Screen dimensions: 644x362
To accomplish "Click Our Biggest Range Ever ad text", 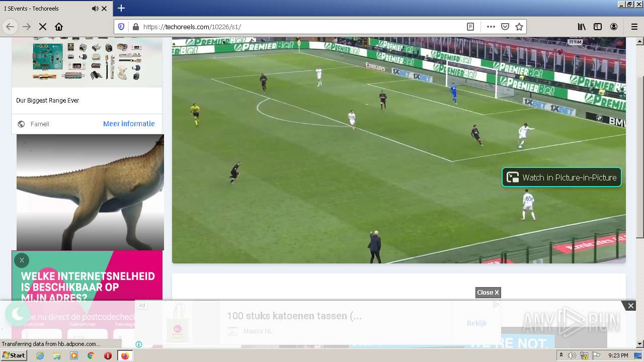I will pos(48,101).
